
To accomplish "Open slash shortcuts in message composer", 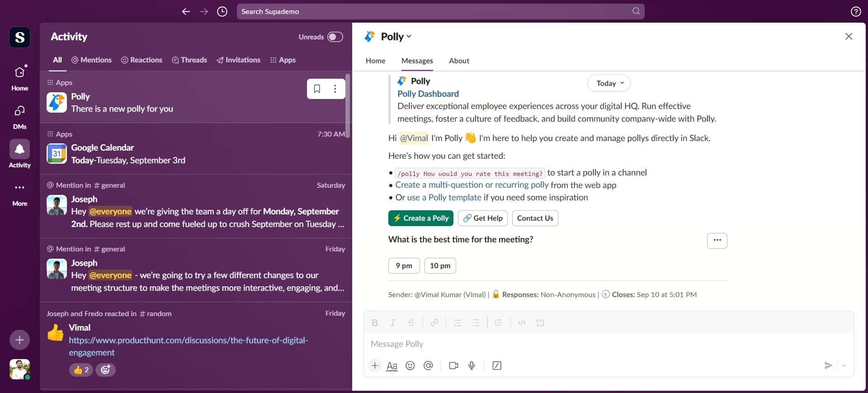I will (x=497, y=365).
